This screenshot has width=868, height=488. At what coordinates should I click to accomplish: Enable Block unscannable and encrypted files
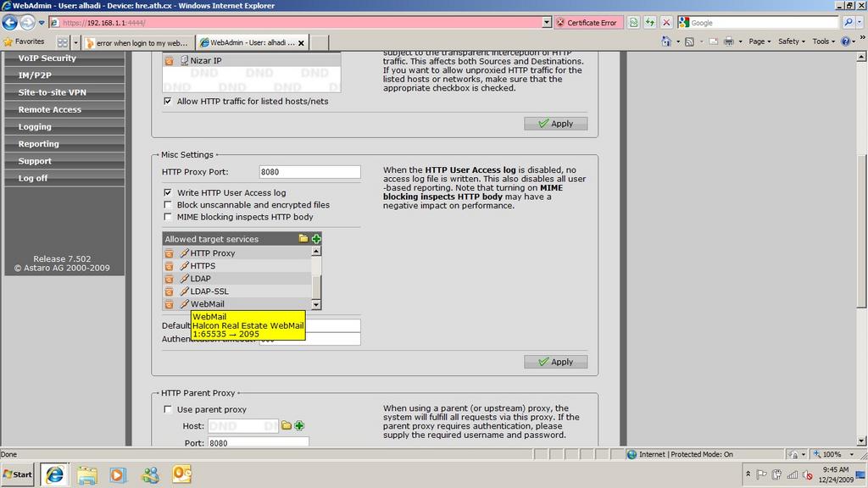(x=168, y=205)
